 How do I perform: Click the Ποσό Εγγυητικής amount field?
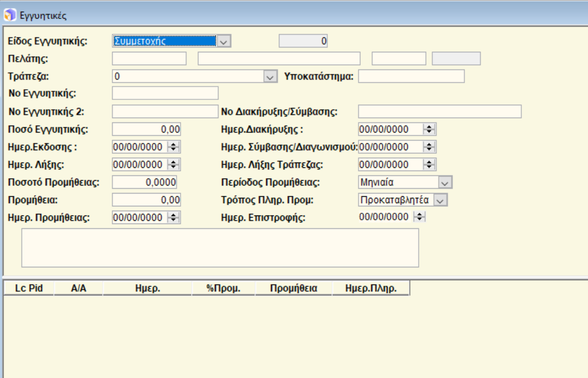(x=146, y=129)
